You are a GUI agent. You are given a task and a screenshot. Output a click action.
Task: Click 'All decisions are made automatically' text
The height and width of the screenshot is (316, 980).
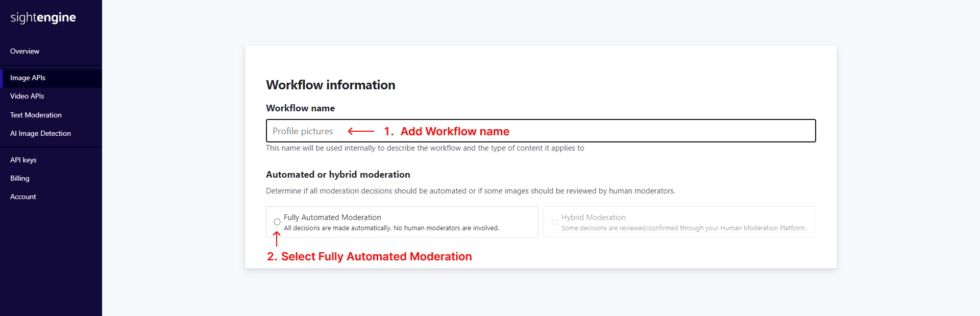391,228
